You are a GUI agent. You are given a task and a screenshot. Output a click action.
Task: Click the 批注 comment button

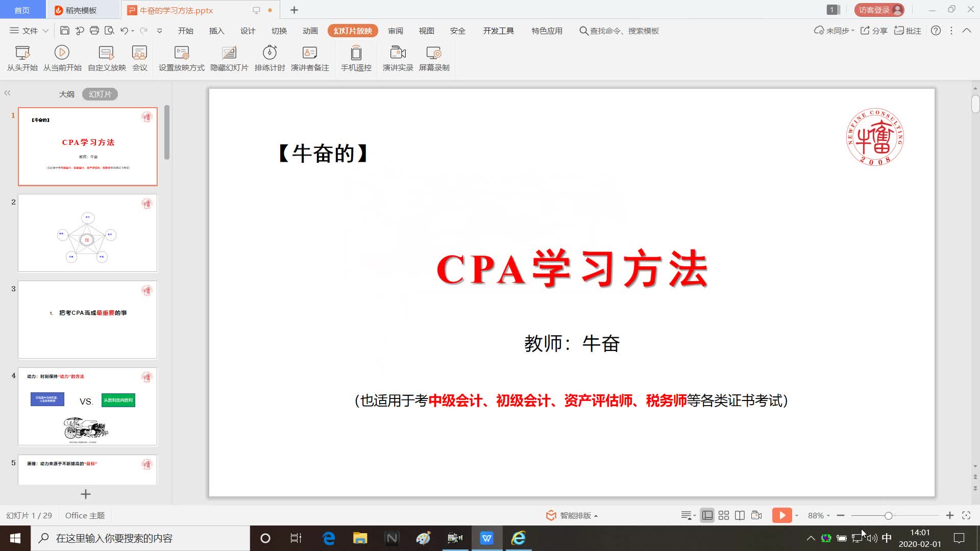[908, 31]
